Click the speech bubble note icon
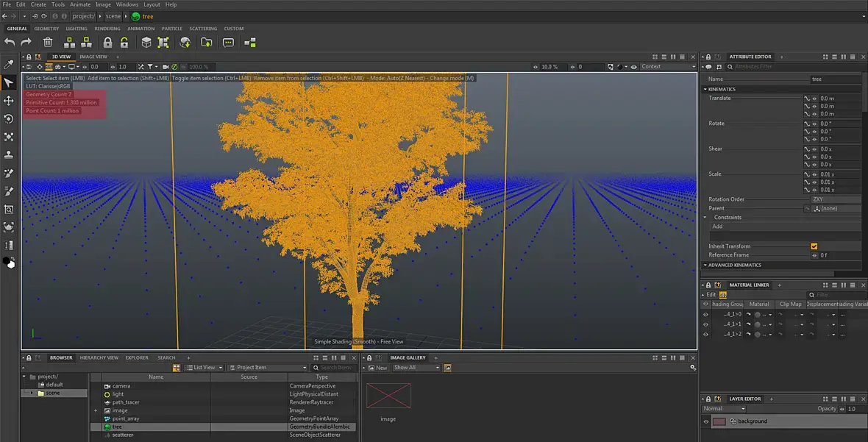Image resolution: width=868 pixels, height=442 pixels. coord(228,43)
